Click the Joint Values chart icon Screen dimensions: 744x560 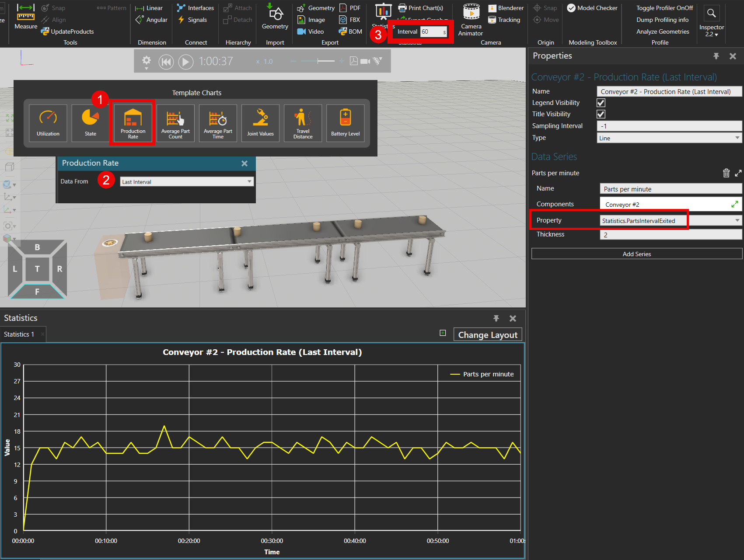(260, 123)
